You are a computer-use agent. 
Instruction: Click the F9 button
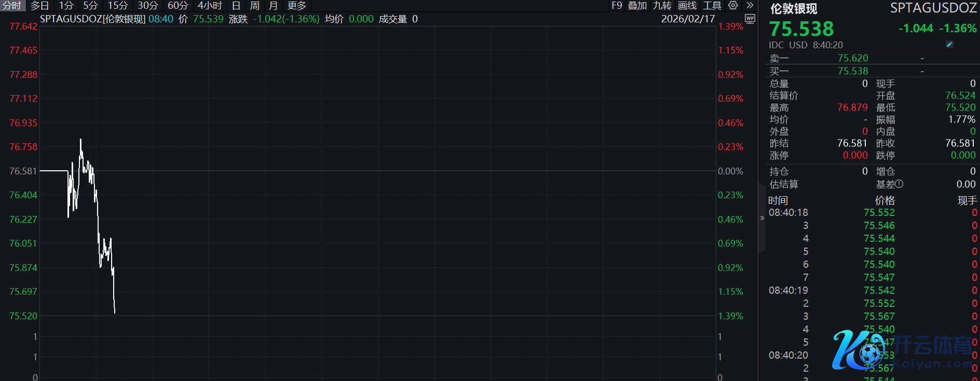(x=617, y=6)
